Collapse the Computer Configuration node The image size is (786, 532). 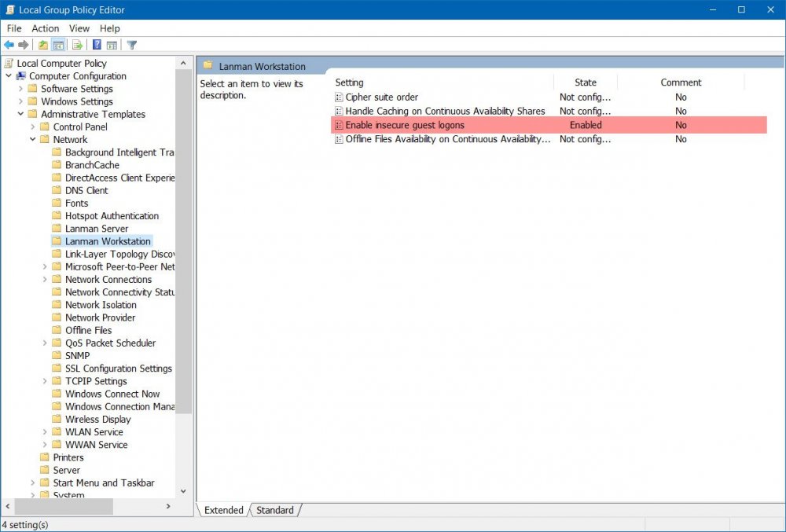pos(9,75)
